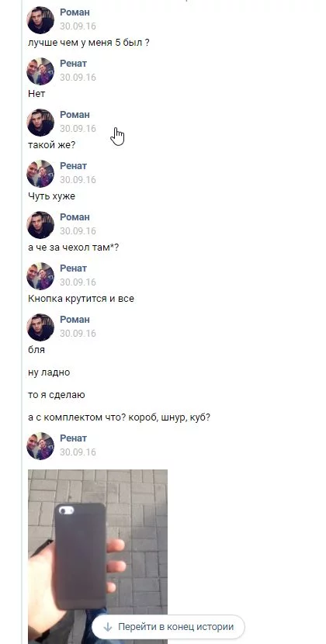Screen dimensions: 326x644
Task: Click name link above the phone photo
Action: pyautogui.click(x=74, y=438)
